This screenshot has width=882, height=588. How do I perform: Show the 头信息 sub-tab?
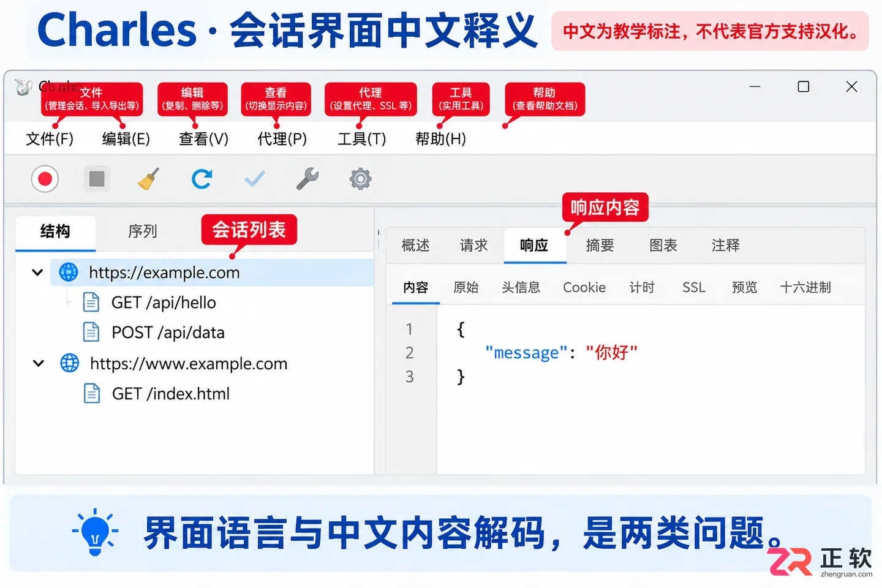521,287
